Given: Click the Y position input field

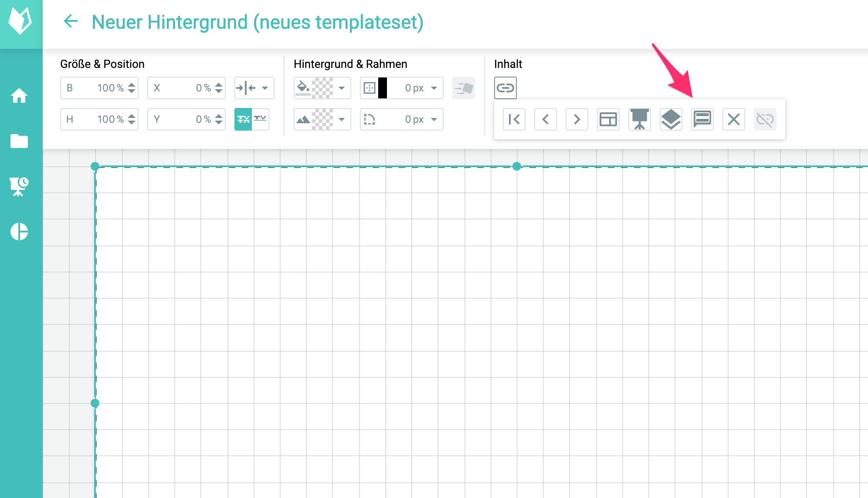Looking at the screenshot, I should pos(186,119).
